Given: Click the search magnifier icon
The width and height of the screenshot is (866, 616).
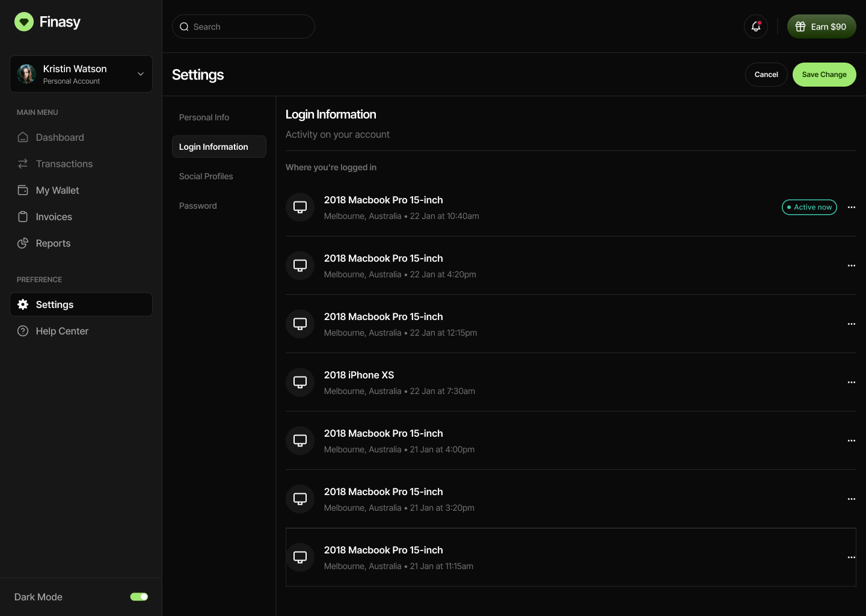Looking at the screenshot, I should 185,26.
